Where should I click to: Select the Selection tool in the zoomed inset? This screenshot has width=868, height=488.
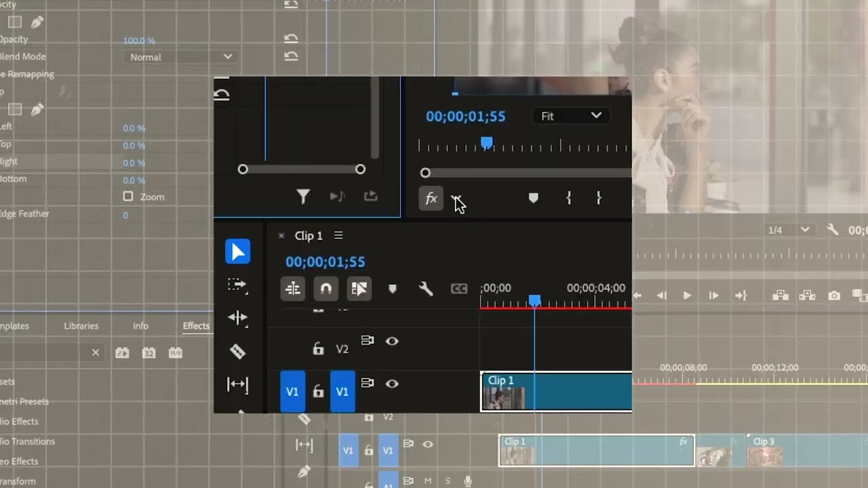237,251
